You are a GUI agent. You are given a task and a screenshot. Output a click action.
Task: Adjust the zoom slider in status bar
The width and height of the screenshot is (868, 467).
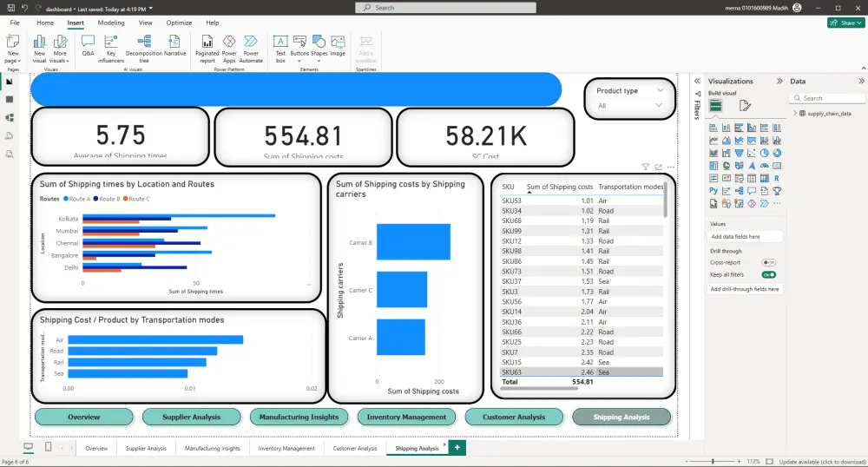713,461
